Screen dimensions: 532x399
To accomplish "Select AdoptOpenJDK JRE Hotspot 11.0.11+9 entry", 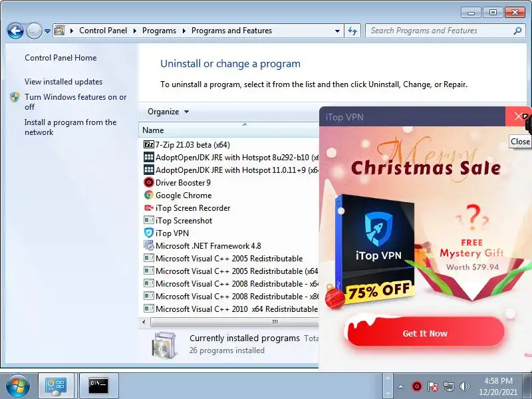I will click(237, 170).
